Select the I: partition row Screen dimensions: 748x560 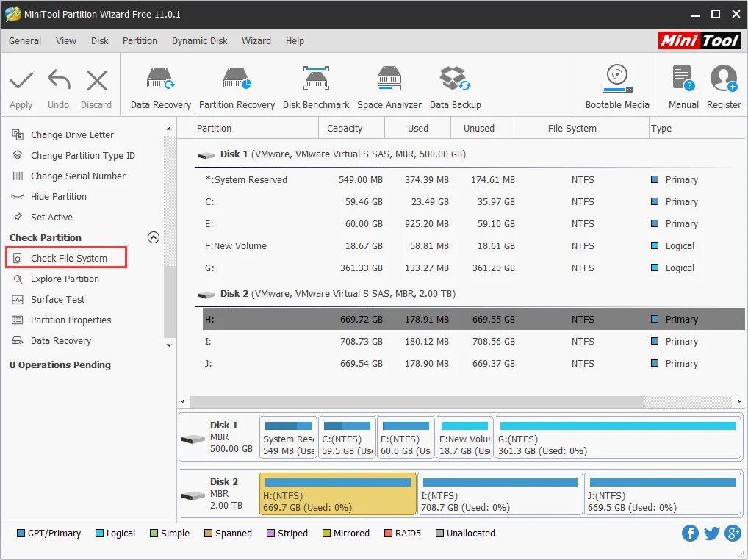(474, 342)
